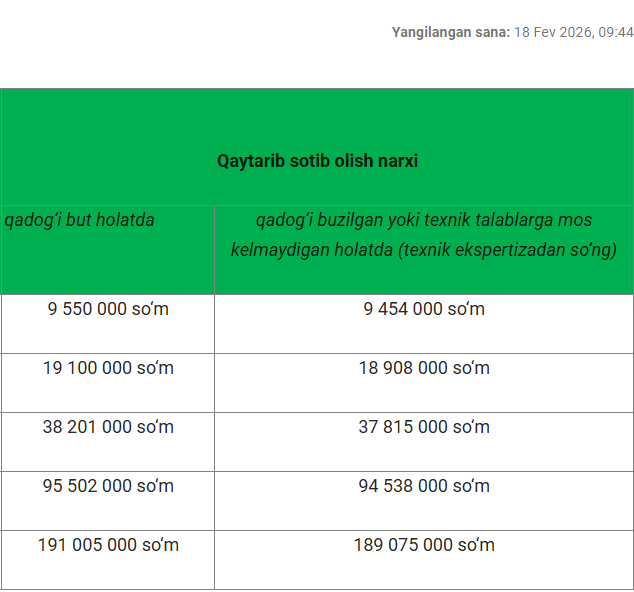Select the 38 201 000 so'm cell
Screen dimensions: 634x592
[108, 427]
